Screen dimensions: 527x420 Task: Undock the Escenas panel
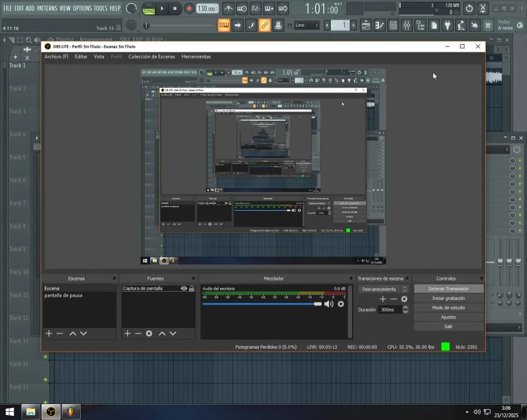114,278
